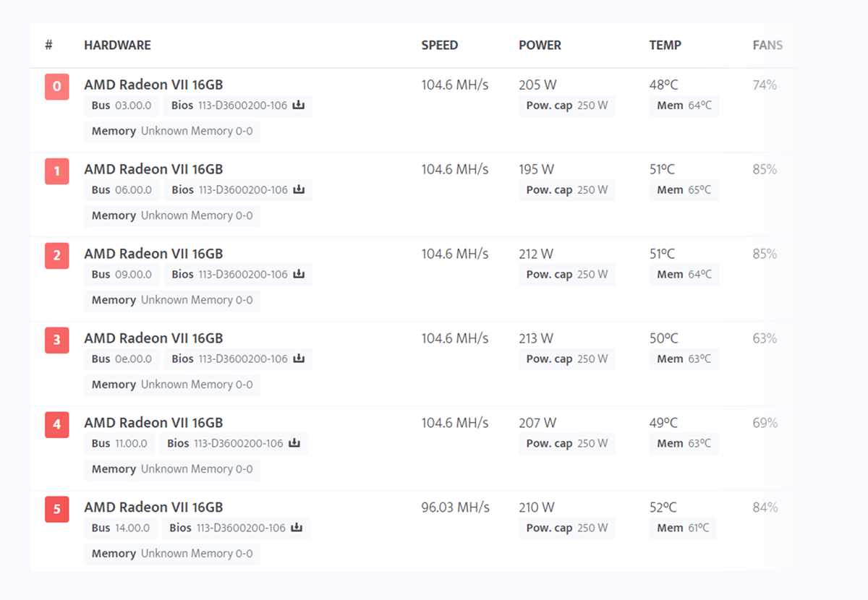
Task: Select the red GPU 0 index badge
Action: pos(57,87)
